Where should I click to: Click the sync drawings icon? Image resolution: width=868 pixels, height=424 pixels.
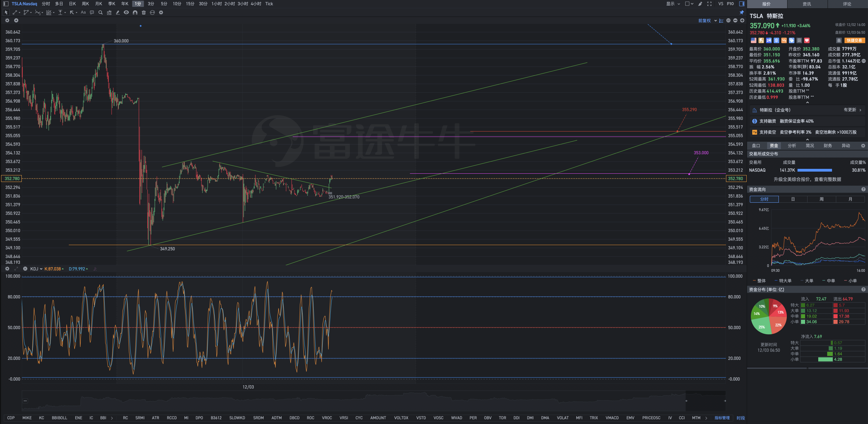coord(152,12)
